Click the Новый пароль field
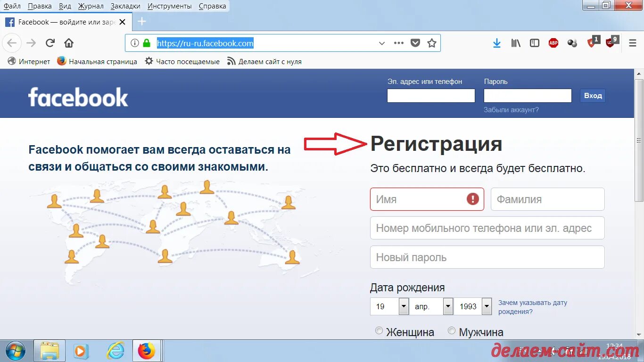The image size is (644, 362). coord(487,257)
